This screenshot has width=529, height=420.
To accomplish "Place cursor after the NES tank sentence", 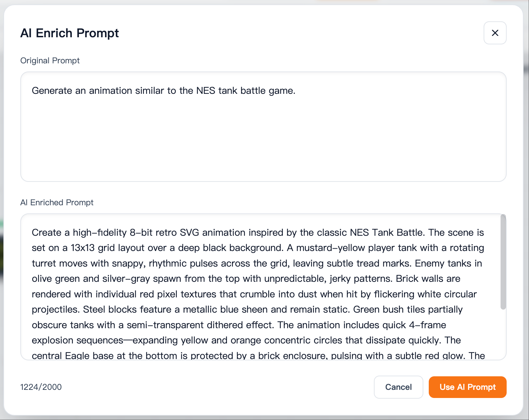I will [296, 90].
